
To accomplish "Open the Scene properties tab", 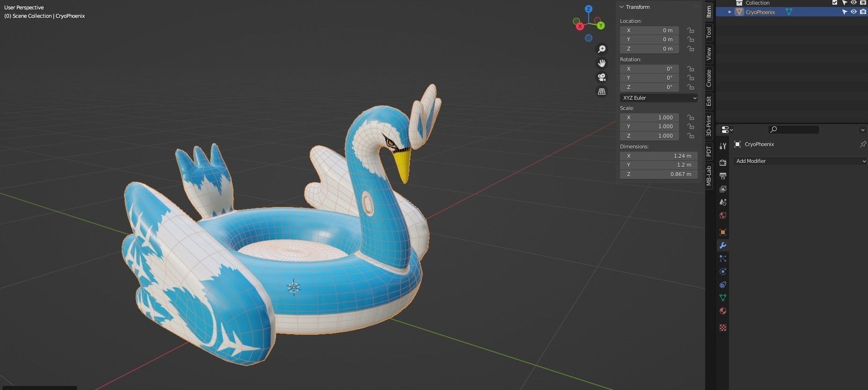I will (x=723, y=202).
